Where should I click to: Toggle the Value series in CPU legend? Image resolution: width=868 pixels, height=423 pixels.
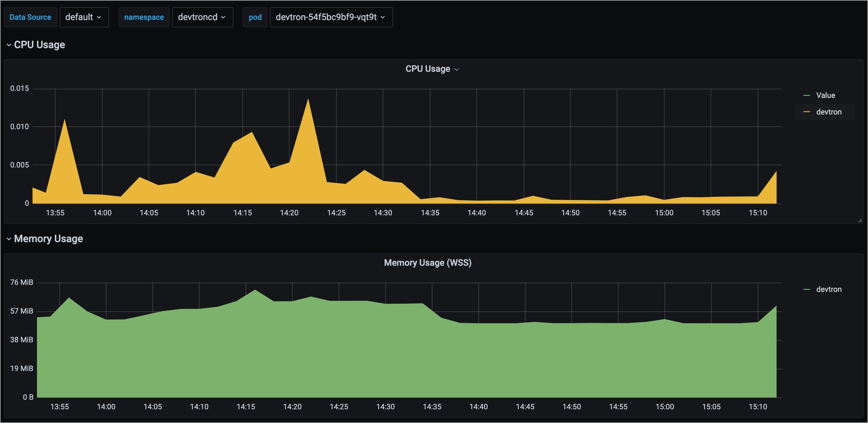pyautogui.click(x=825, y=95)
